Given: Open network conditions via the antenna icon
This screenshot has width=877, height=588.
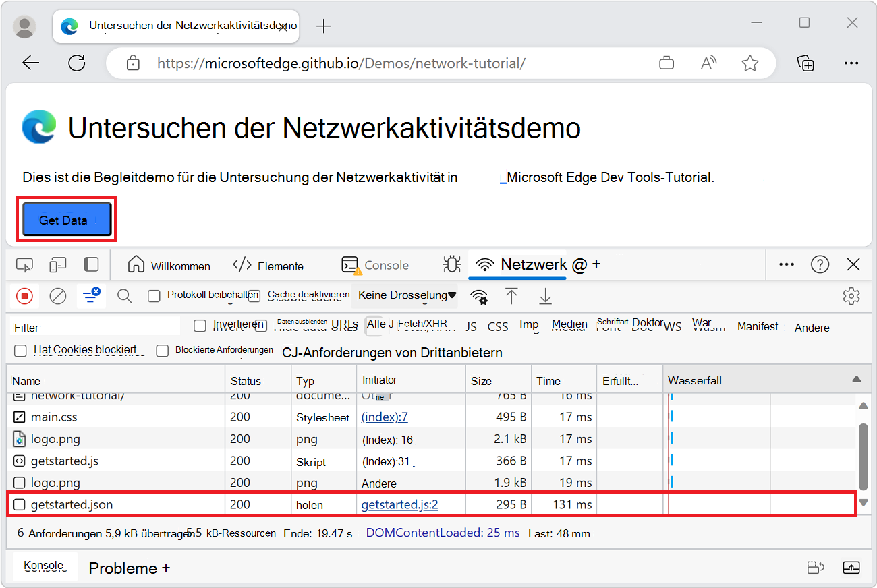Looking at the screenshot, I should click(479, 295).
